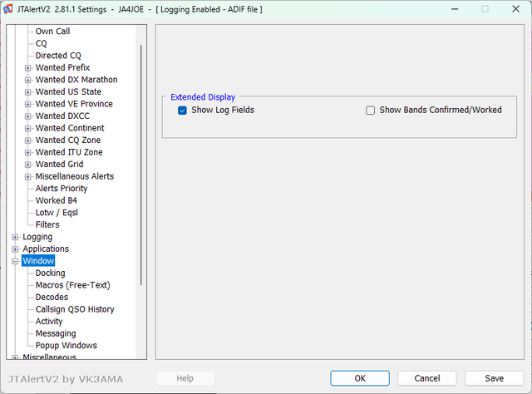Close the JTAlert Settings window
The width and height of the screenshot is (532, 394).
515,9
